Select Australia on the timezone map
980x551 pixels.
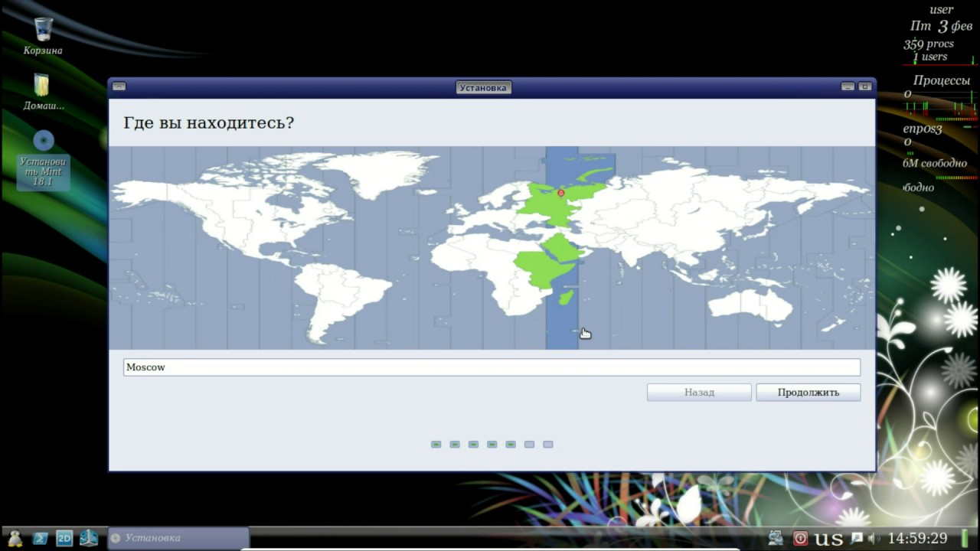click(x=750, y=305)
